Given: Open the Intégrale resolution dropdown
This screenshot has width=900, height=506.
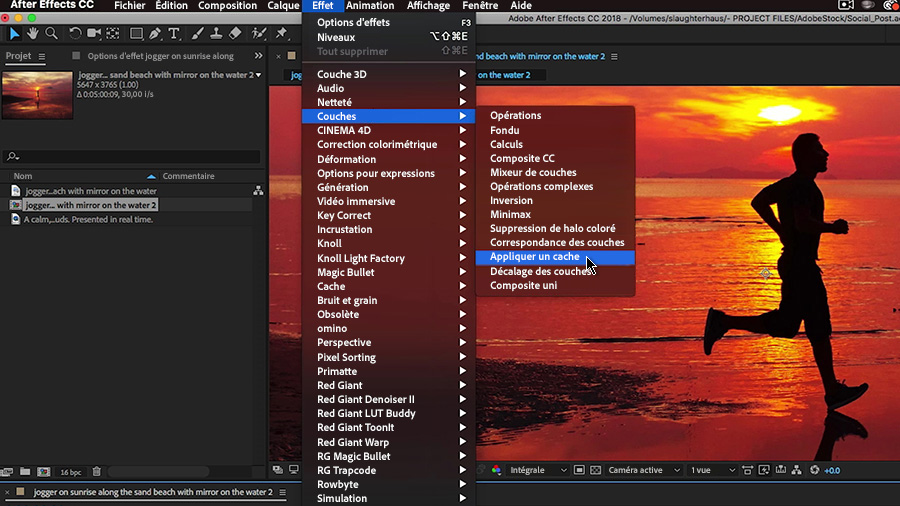Looking at the screenshot, I should 538,470.
